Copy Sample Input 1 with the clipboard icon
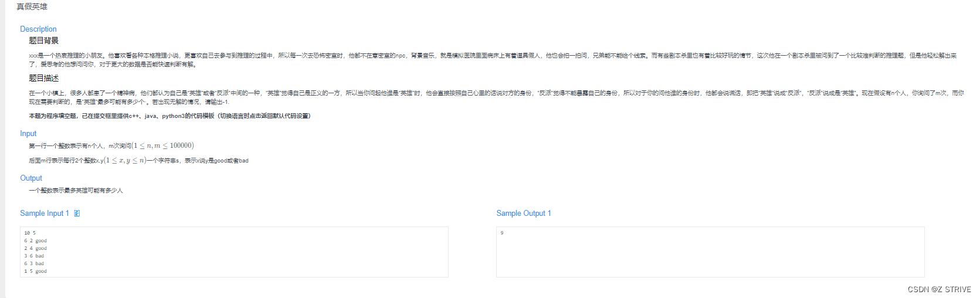980x298 pixels. coord(77,214)
